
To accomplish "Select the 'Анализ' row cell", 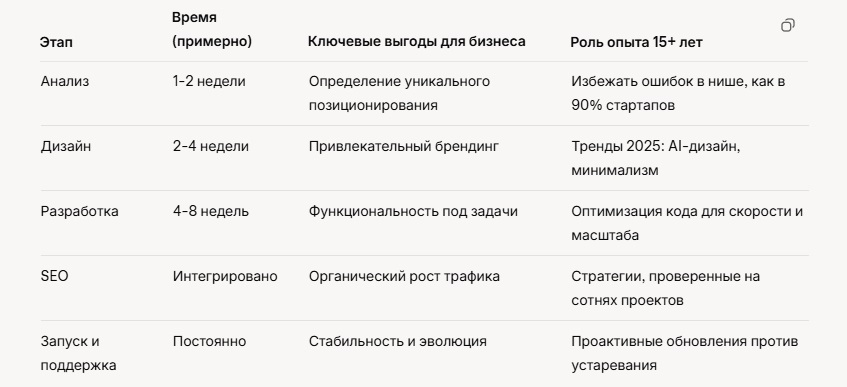I will (65, 82).
